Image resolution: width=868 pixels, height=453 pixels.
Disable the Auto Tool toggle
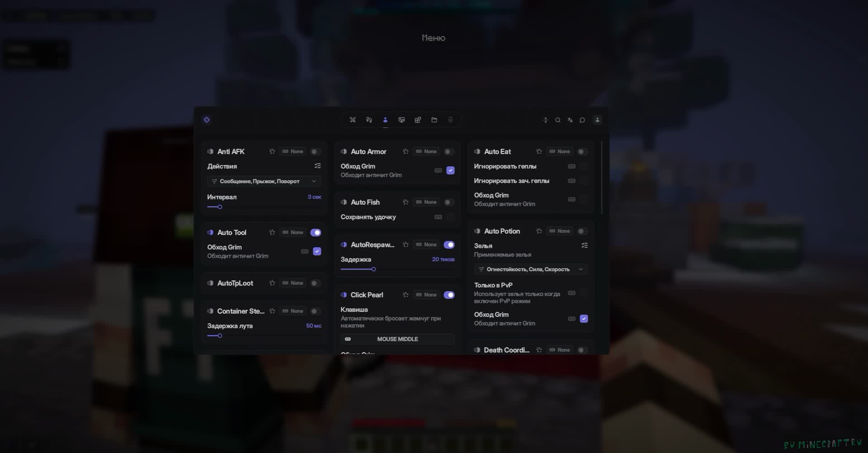(x=315, y=232)
